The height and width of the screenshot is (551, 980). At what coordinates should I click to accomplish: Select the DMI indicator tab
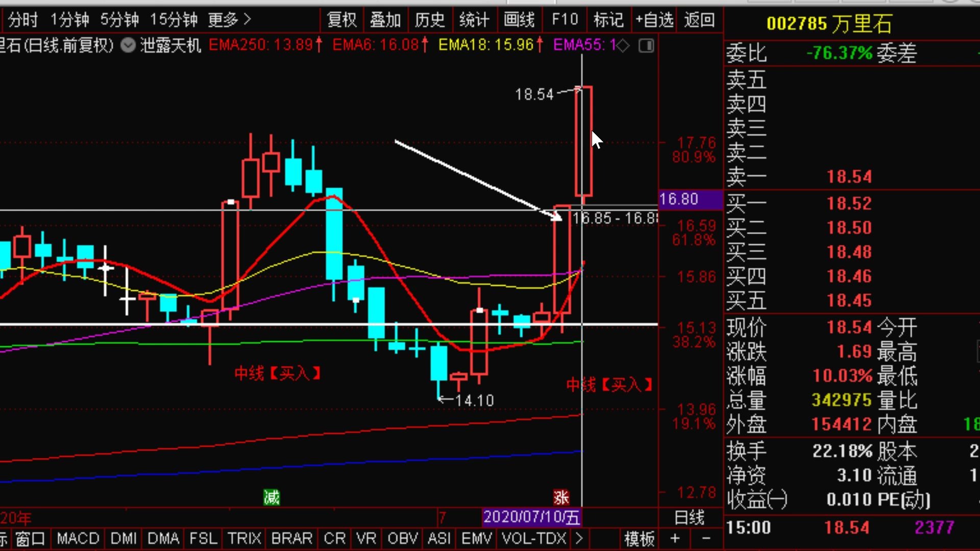pyautogui.click(x=124, y=539)
